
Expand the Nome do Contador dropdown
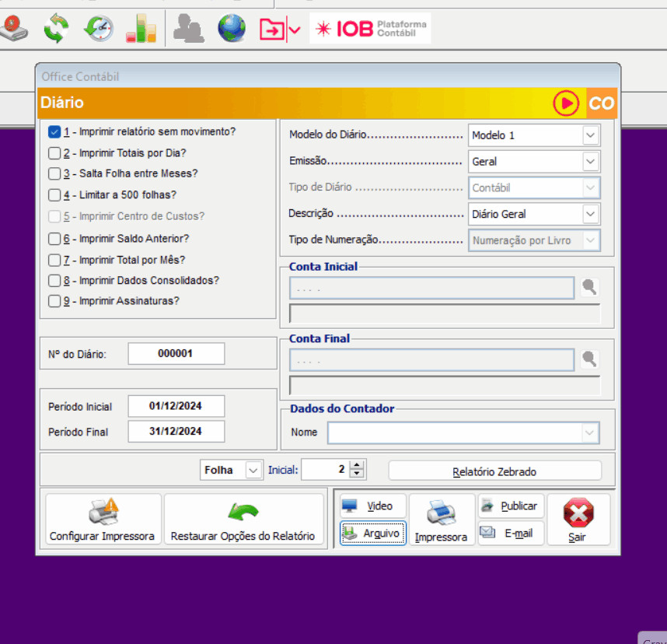tap(591, 432)
